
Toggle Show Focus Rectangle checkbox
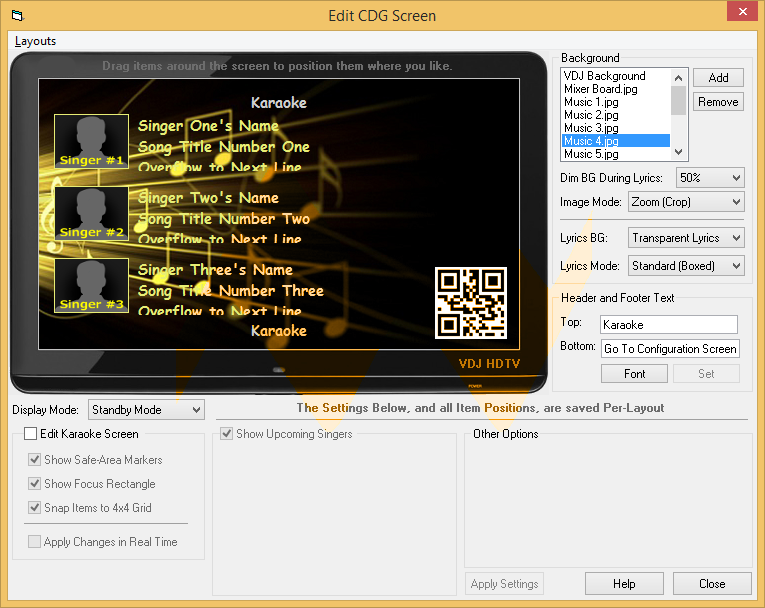(x=34, y=484)
